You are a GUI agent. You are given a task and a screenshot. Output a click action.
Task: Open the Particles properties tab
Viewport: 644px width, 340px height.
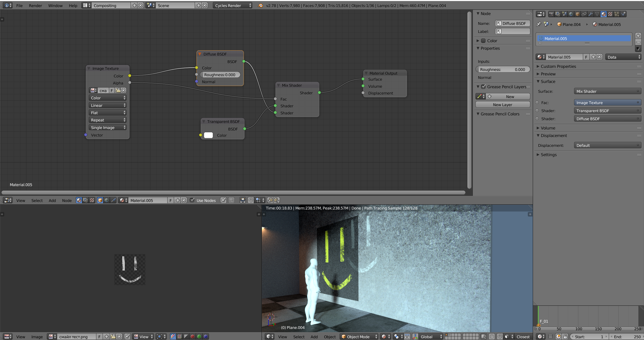(x=617, y=14)
